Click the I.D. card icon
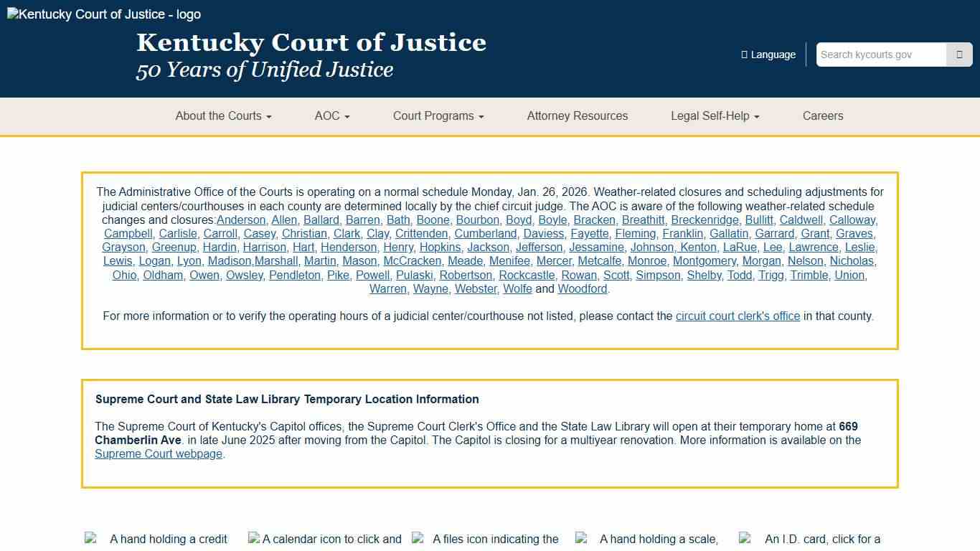 click(x=744, y=538)
